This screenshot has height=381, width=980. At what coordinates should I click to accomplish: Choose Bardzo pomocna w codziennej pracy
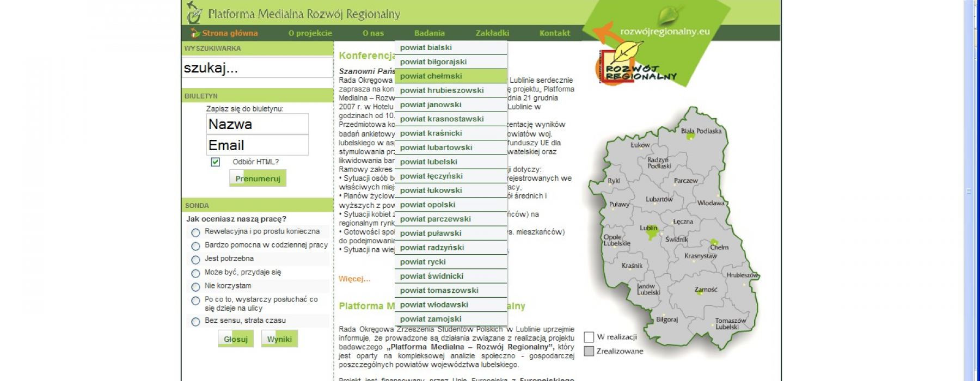(x=195, y=247)
